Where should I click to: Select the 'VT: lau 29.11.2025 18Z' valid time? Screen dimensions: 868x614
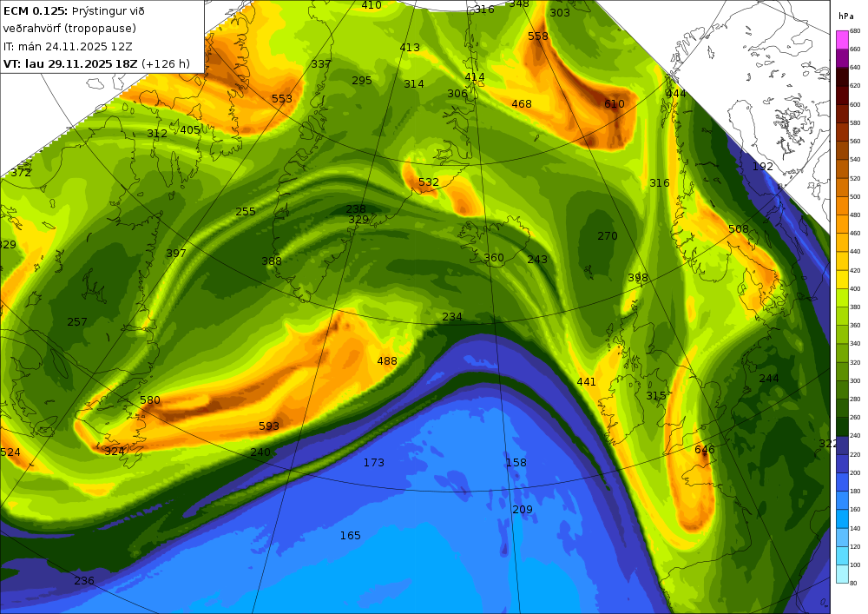point(70,63)
